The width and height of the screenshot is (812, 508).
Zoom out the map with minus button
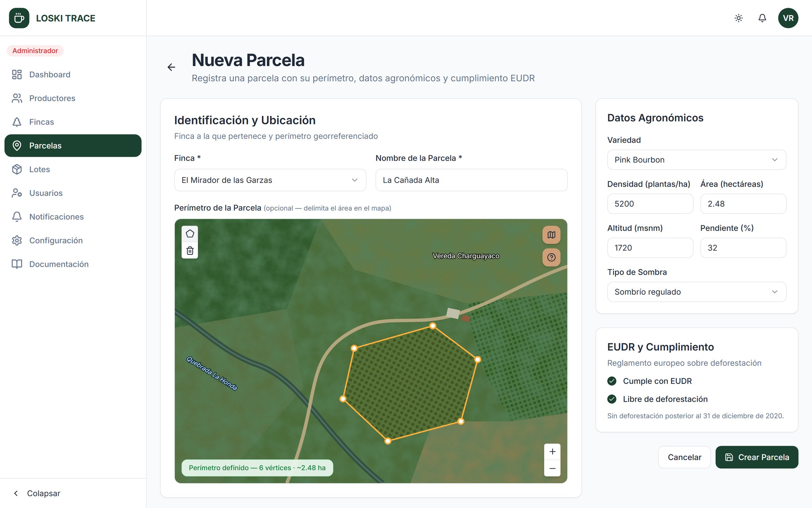coord(552,468)
